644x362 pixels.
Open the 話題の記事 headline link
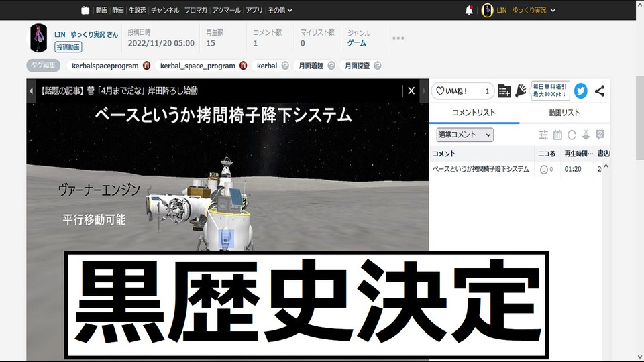tap(119, 90)
